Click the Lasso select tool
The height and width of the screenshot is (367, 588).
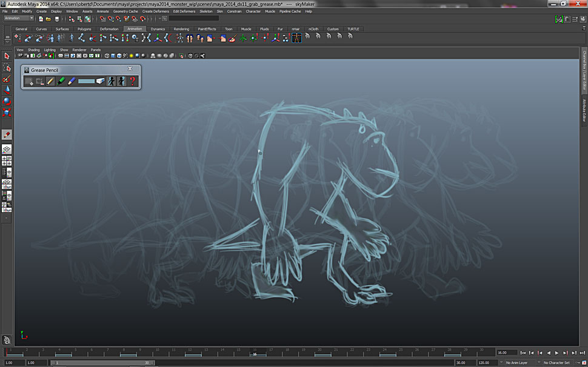coord(7,67)
